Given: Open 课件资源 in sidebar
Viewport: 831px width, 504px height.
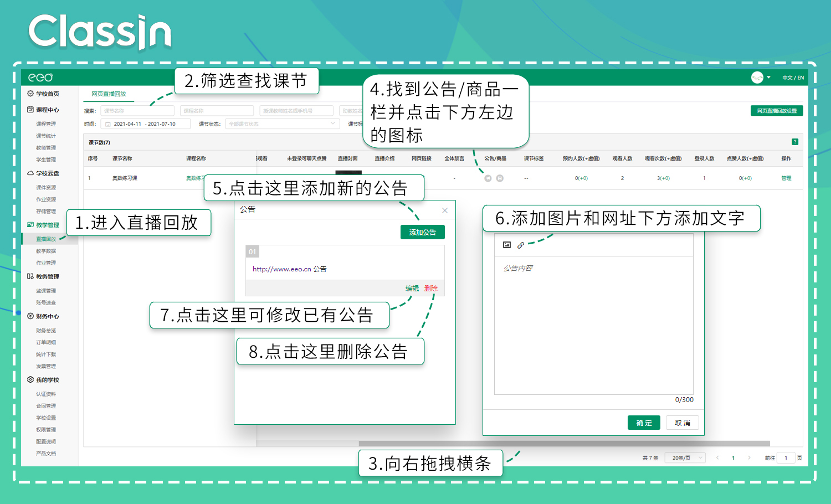Looking at the screenshot, I should 46,187.
